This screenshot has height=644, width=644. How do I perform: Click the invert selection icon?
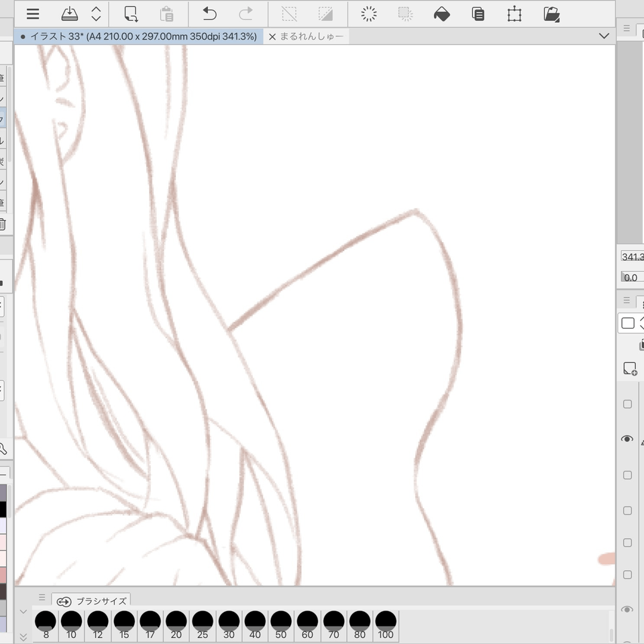[x=325, y=14]
